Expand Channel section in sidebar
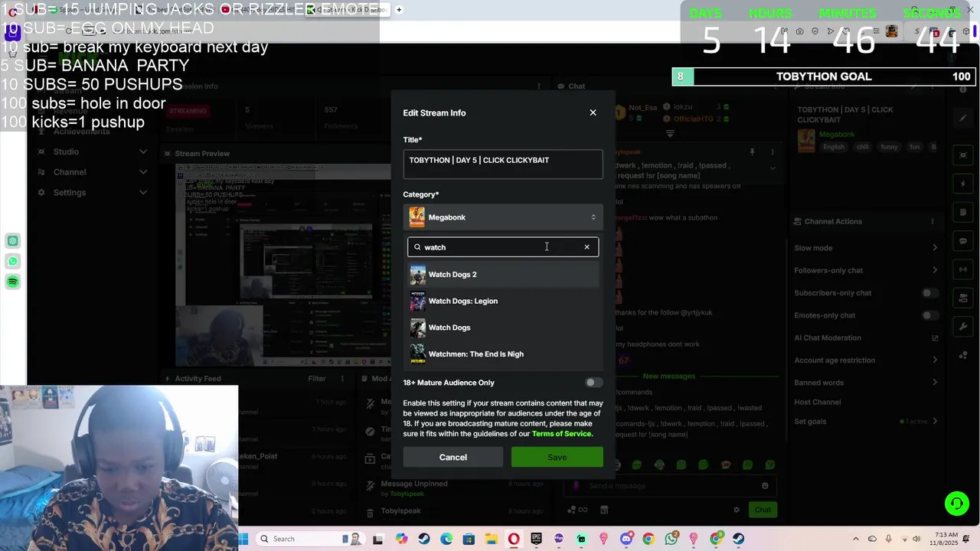 pyautogui.click(x=143, y=172)
